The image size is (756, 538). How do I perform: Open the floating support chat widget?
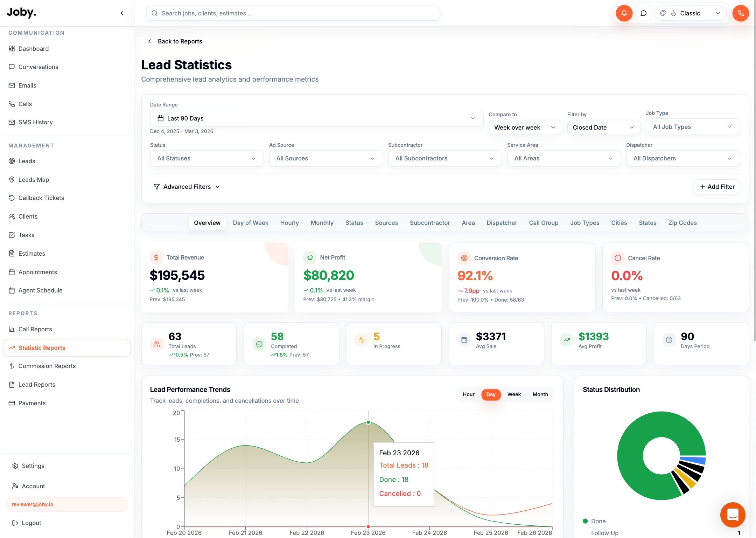[x=733, y=515]
